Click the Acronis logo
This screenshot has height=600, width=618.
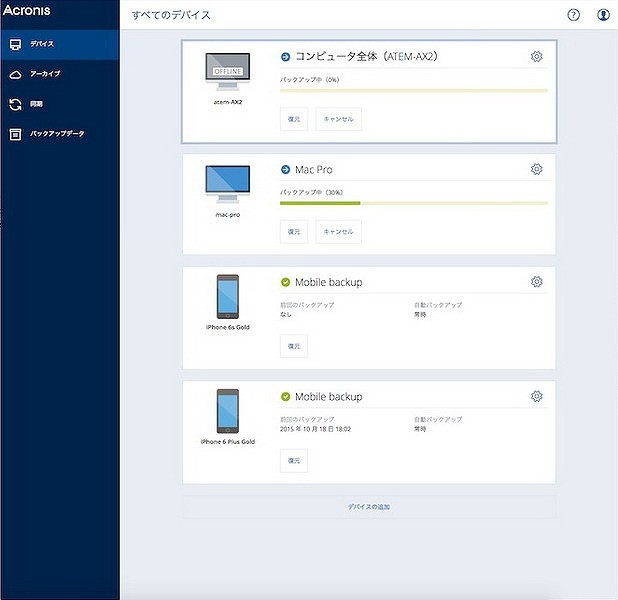pos(27,10)
